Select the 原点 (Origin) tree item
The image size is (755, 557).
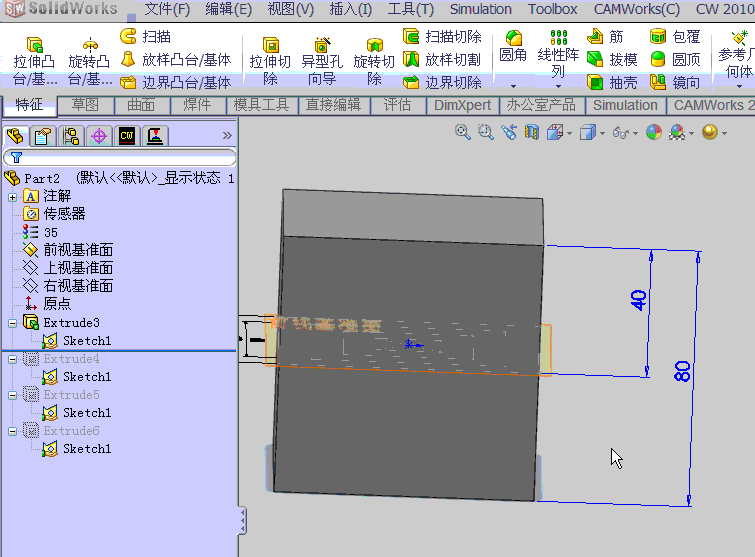pyautogui.click(x=47, y=304)
